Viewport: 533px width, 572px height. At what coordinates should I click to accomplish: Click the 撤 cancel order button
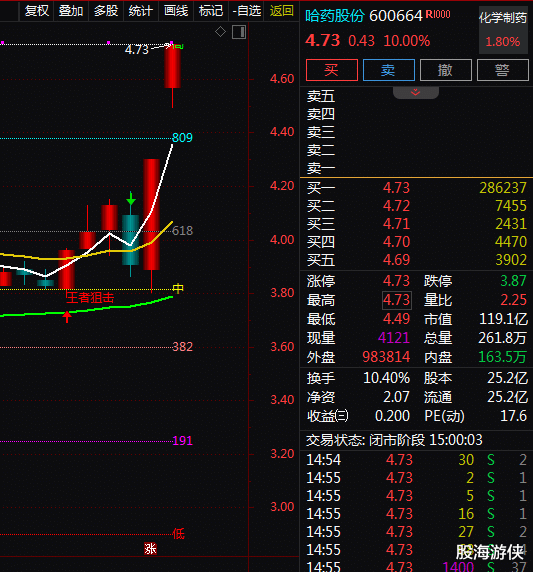pos(445,70)
